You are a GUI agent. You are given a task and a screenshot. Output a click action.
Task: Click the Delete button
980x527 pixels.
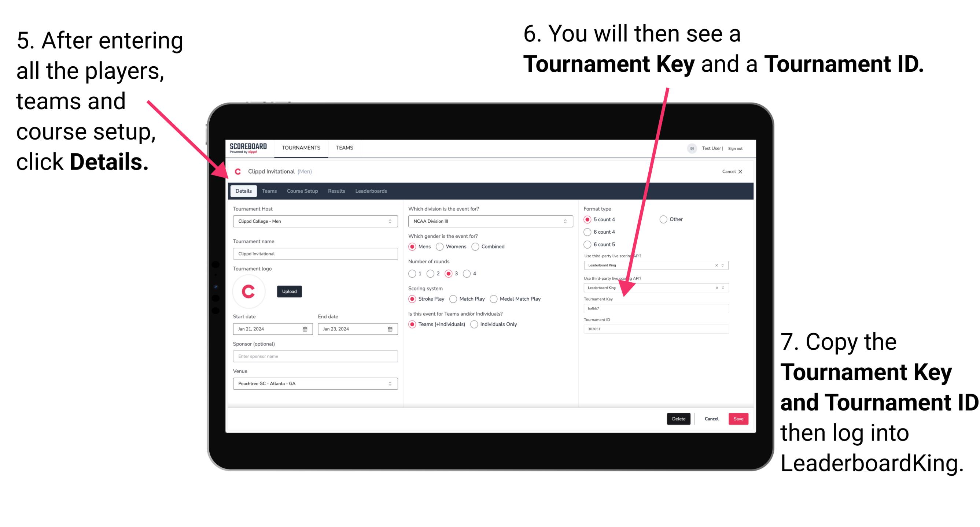point(678,419)
